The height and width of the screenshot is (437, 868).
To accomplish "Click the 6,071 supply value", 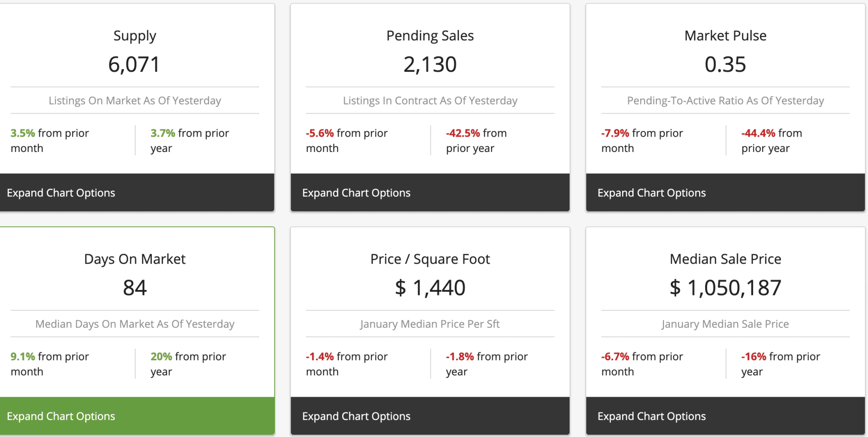I will point(134,65).
